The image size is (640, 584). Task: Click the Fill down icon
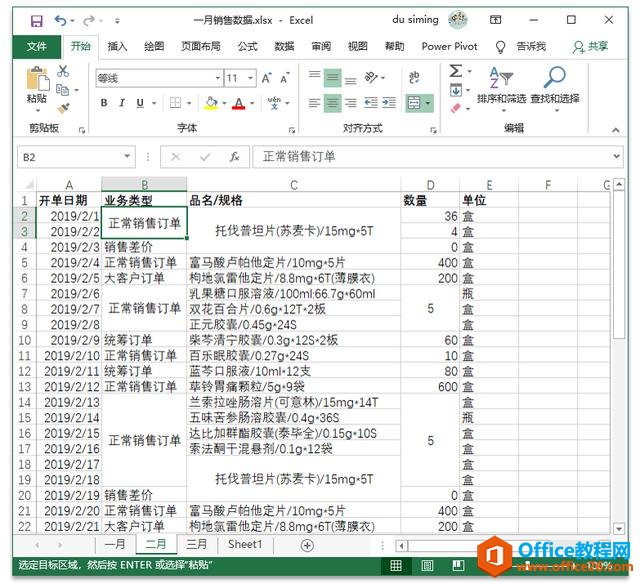coord(456,90)
